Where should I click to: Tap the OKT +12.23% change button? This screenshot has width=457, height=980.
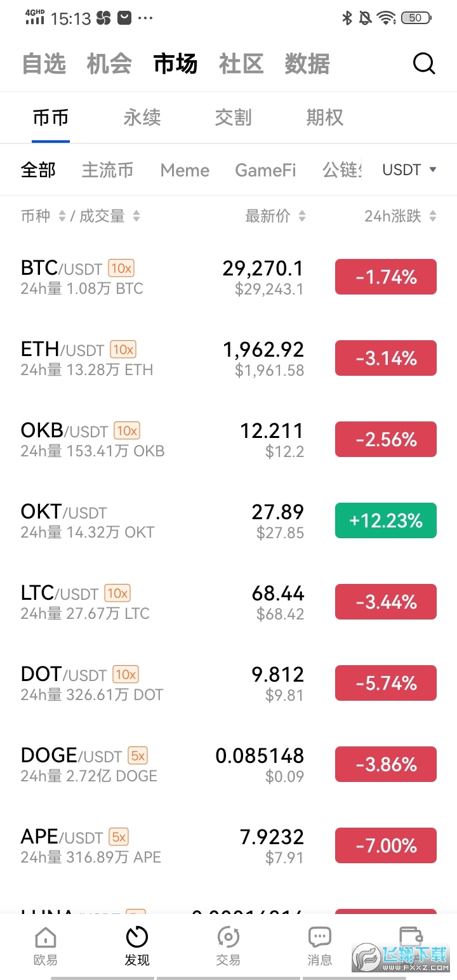pyautogui.click(x=386, y=520)
